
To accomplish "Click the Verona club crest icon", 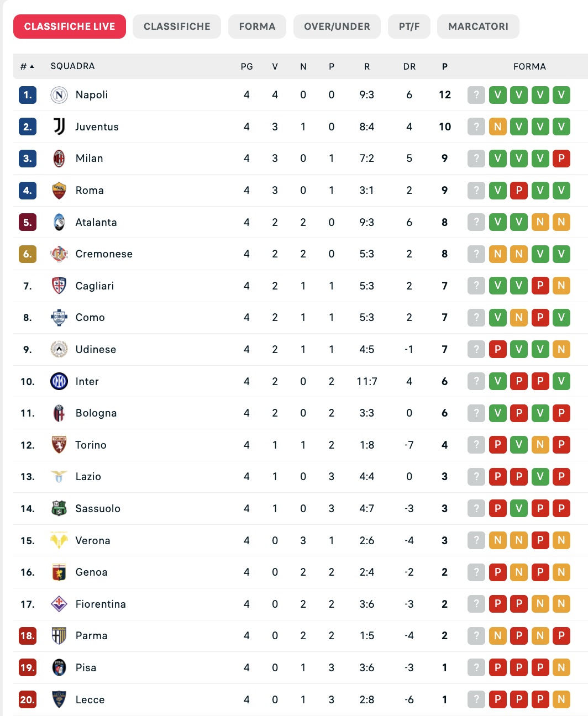I will [59, 540].
